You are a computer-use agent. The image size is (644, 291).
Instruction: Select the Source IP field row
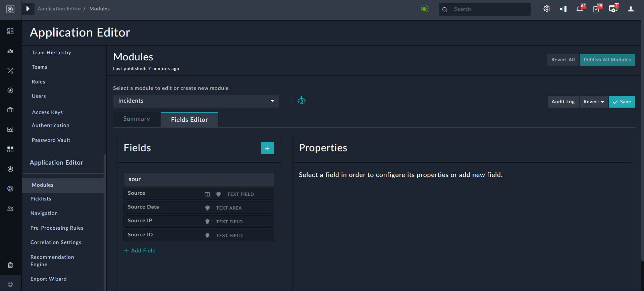coord(199,221)
